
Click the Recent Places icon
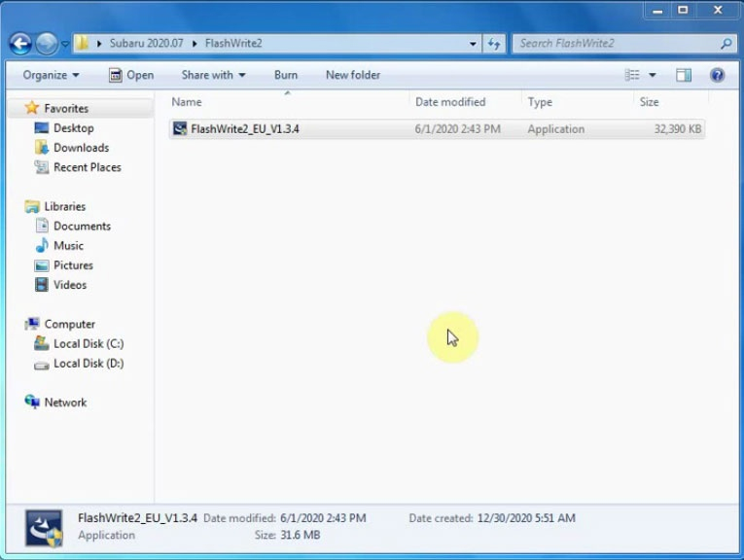tap(42, 167)
